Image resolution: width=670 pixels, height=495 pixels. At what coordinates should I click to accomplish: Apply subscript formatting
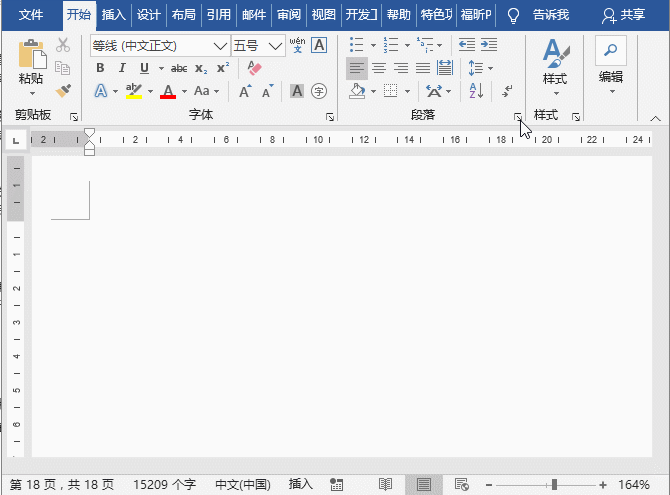[201, 68]
